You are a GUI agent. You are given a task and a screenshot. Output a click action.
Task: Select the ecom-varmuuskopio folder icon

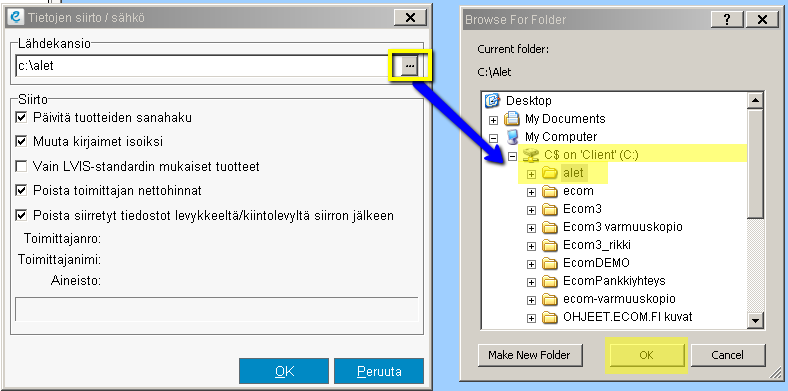(550, 299)
